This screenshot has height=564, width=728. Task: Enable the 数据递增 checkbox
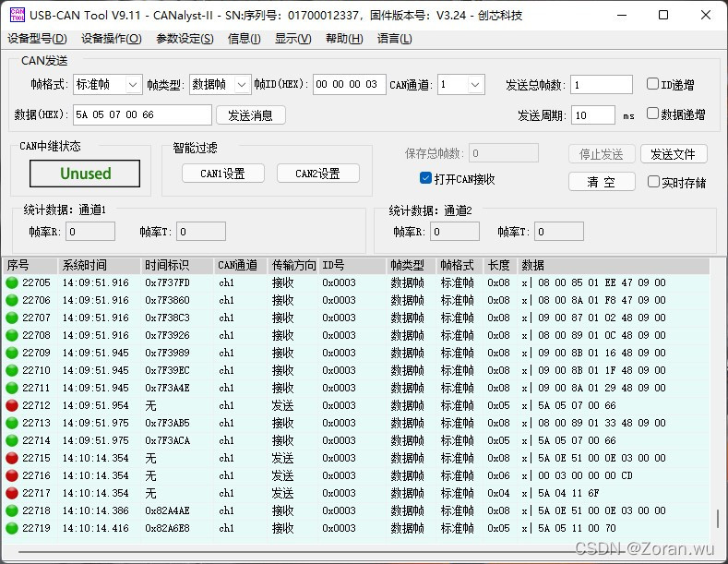(652, 114)
